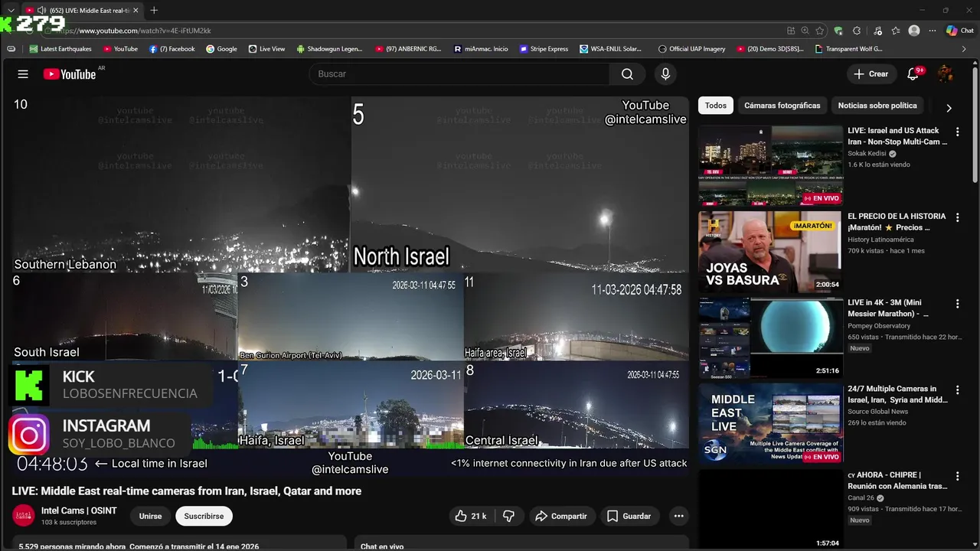
Task: Start voice search with microphone icon
Action: click(x=665, y=74)
